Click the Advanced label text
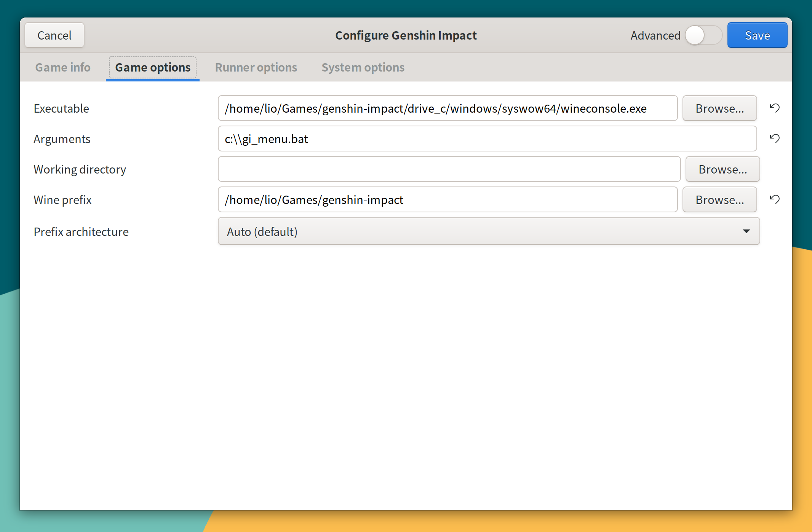 [x=655, y=35]
